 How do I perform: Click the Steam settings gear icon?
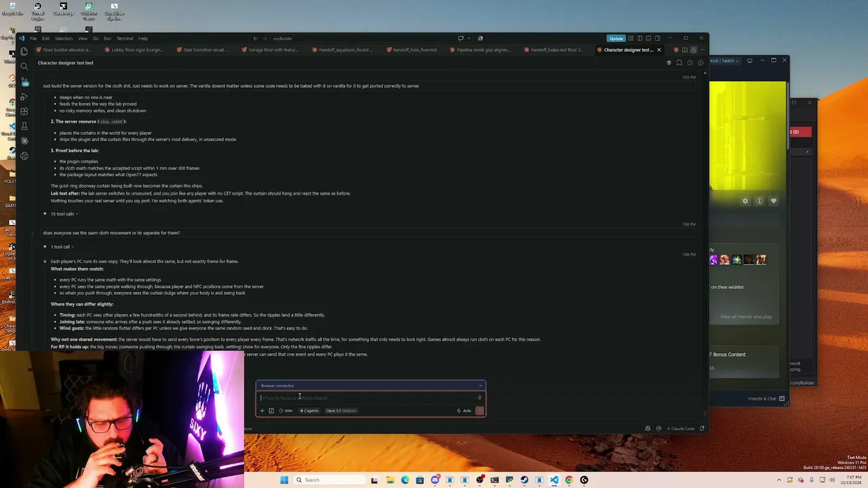point(745,201)
